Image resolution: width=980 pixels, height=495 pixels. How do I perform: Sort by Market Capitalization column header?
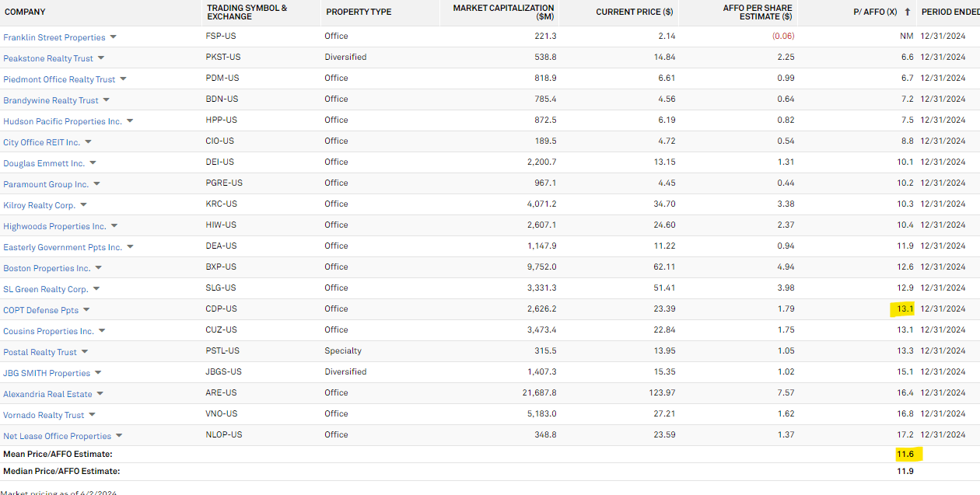coord(503,12)
